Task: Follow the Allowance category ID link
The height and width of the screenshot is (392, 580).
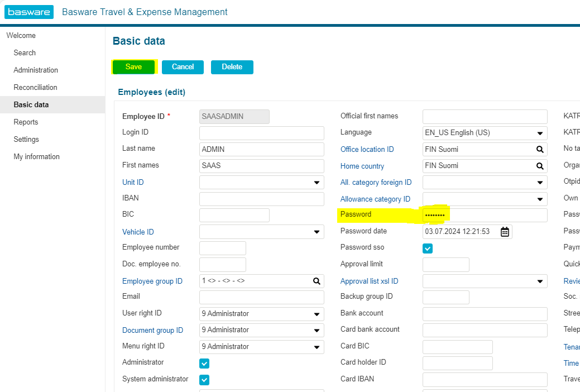Action: 375,199
